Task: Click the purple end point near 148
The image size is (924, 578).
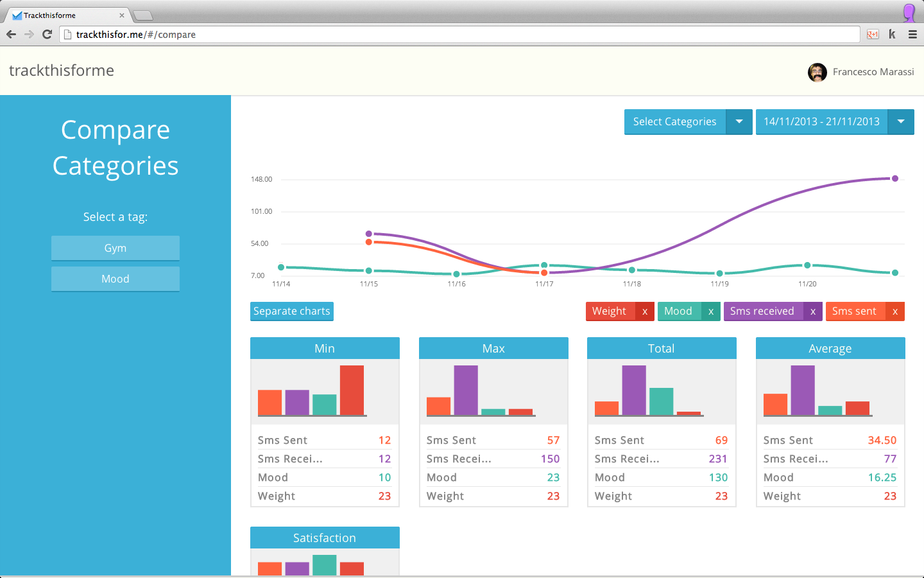Action: pos(895,179)
